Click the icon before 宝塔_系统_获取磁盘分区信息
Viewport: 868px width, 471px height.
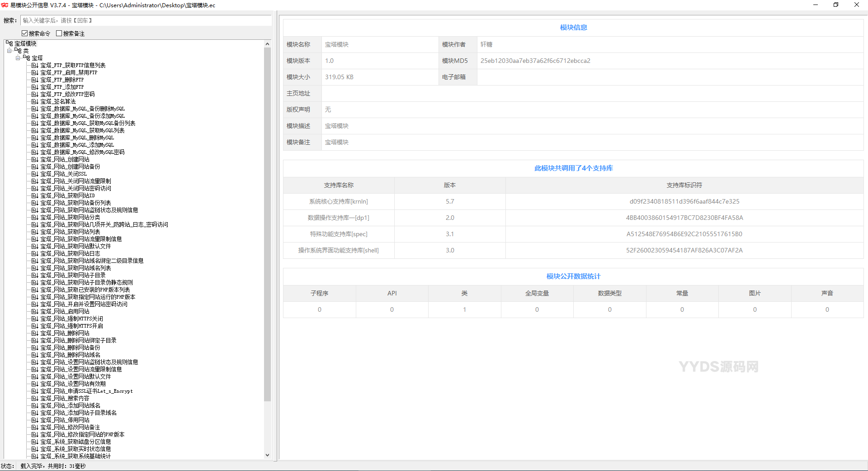pyautogui.click(x=35, y=442)
